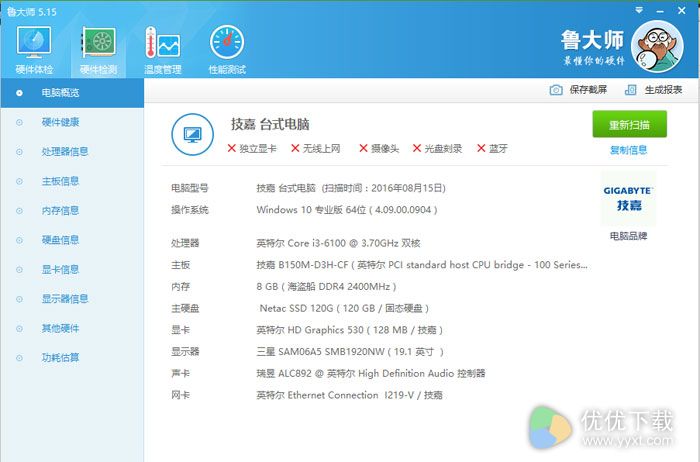Click the 蓝牙 bluetooth status

point(492,149)
